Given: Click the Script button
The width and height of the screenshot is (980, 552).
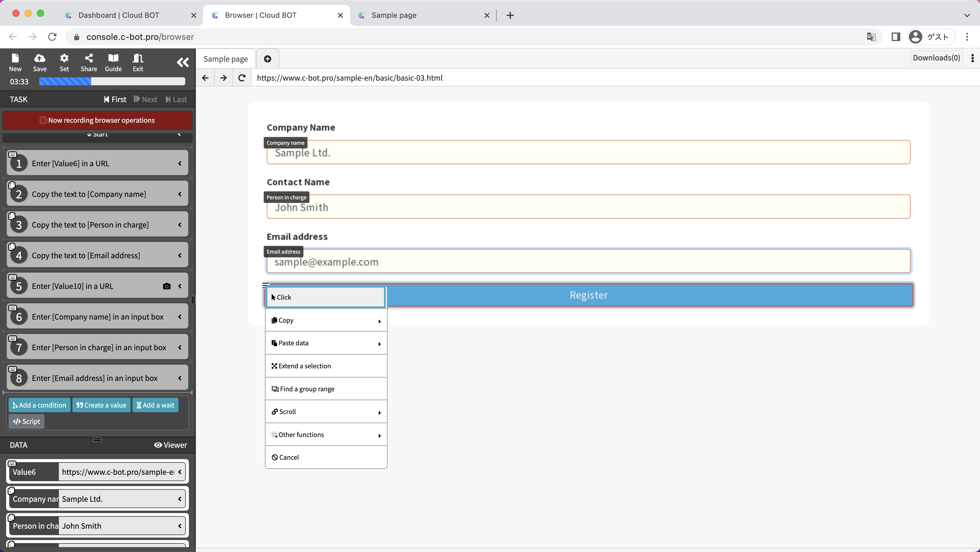Looking at the screenshot, I should pyautogui.click(x=26, y=422).
